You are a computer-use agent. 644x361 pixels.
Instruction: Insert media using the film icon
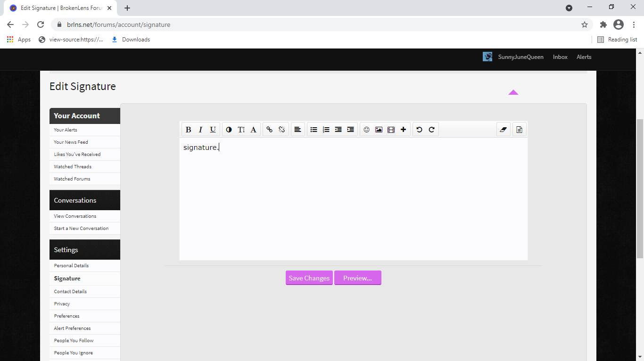[x=391, y=130]
